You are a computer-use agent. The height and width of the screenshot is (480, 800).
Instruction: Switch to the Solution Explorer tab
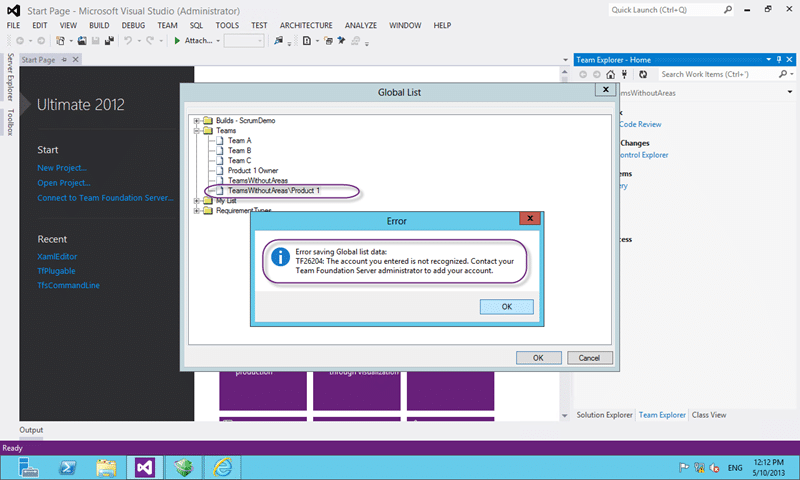[x=604, y=415]
